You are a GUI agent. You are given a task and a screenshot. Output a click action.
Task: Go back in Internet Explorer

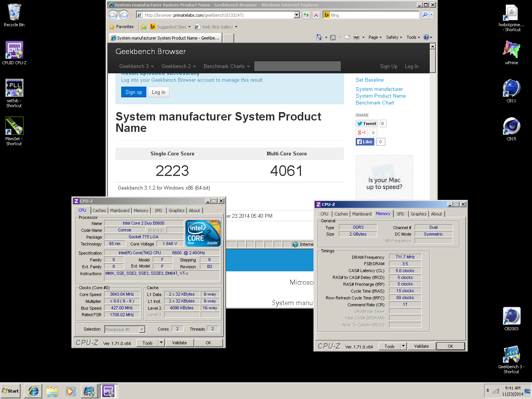click(113, 15)
